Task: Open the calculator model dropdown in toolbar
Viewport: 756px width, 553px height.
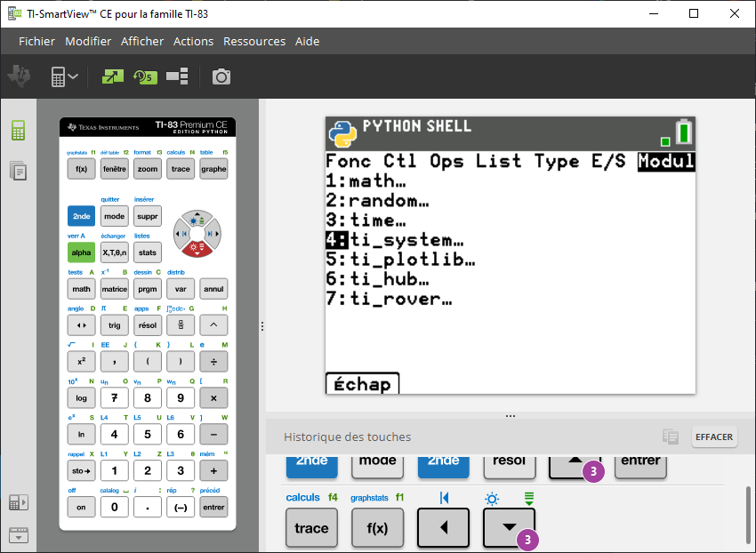Action: tap(64, 76)
